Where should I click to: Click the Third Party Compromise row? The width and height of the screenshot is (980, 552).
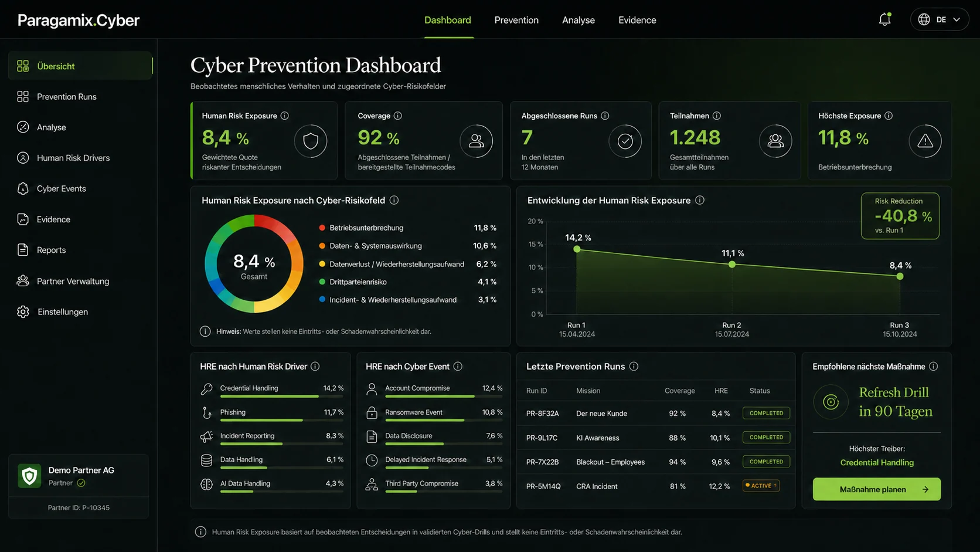click(x=434, y=485)
